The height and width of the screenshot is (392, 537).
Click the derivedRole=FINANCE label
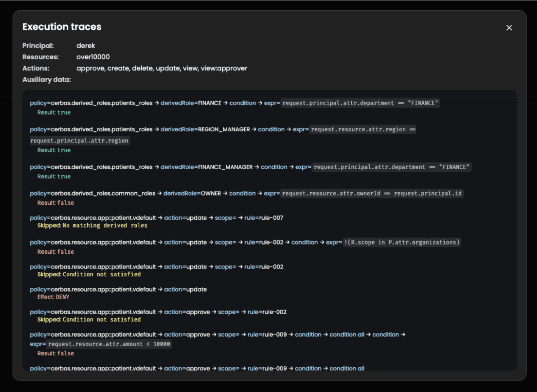(x=191, y=103)
